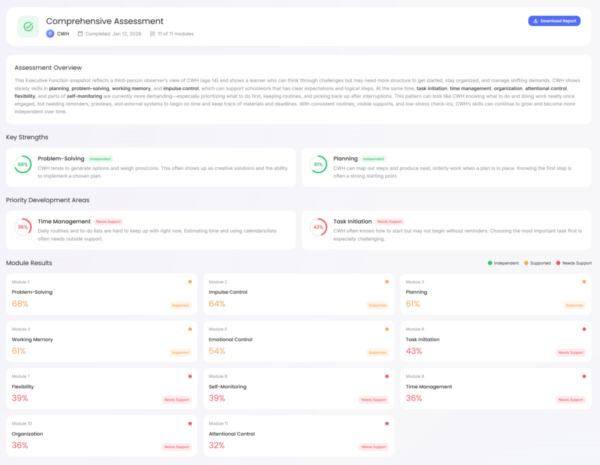Select the Organization module card
Image resolution: width=600 pixels, height=465 pixels.
coord(100,436)
